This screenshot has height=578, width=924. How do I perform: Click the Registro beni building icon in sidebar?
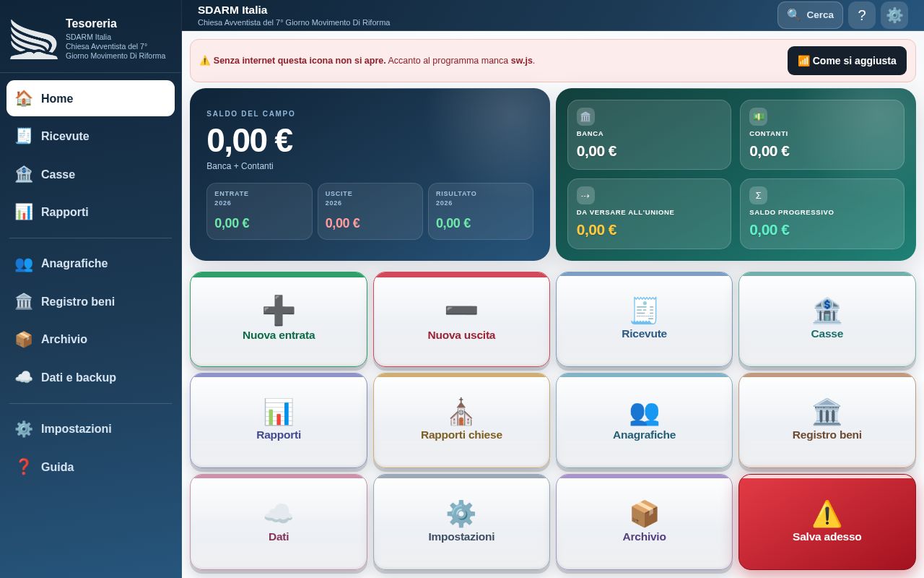point(24,301)
